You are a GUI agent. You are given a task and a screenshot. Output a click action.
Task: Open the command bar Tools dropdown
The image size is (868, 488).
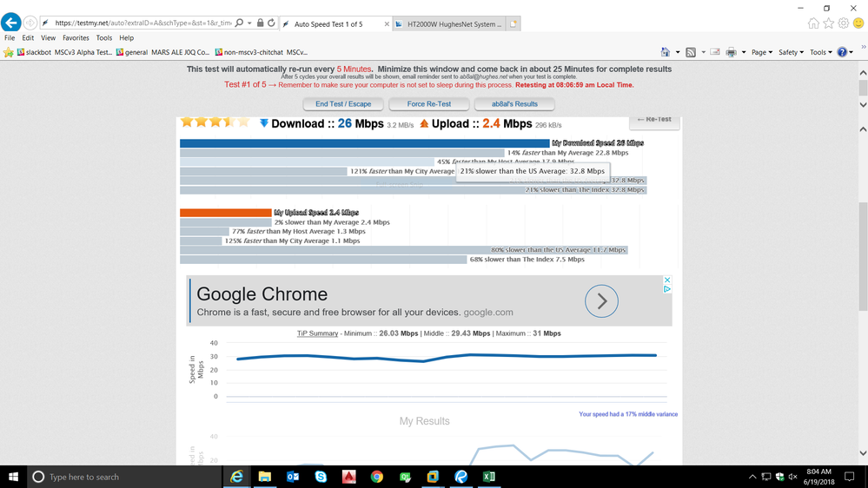point(821,53)
